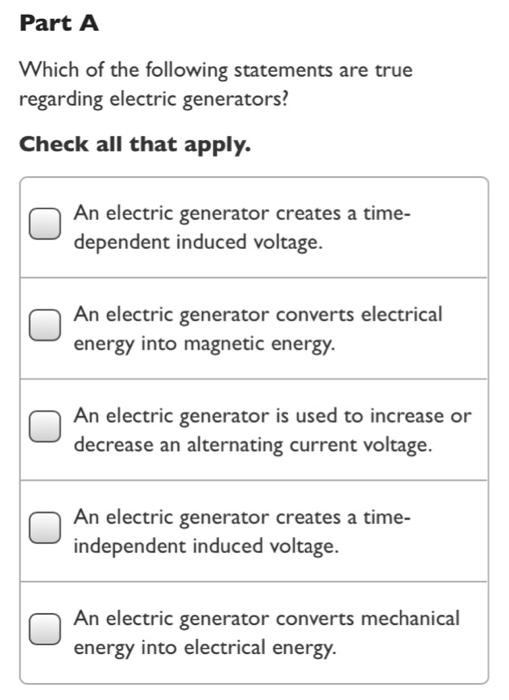Select answer text 'converts mechanical energy into electrical energy'

coord(267,633)
